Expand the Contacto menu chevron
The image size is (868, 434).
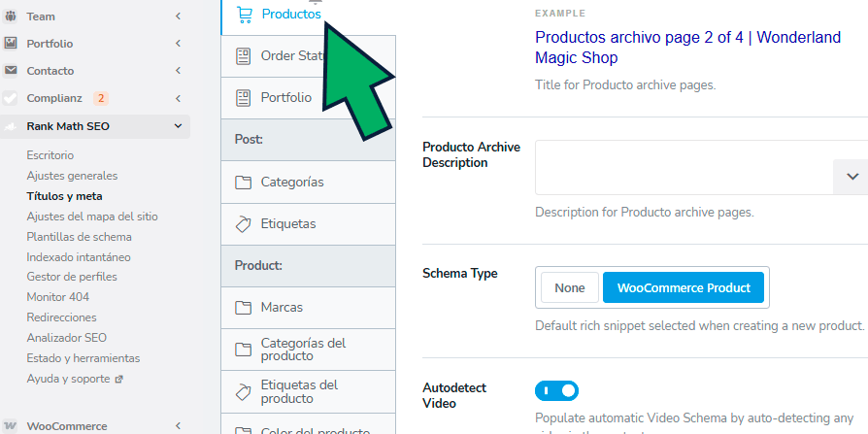click(x=179, y=71)
